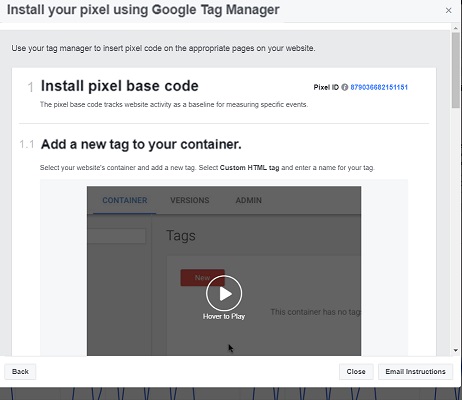Click the Email Instructions button
Viewport: 462px width, 400px height.
(x=415, y=372)
